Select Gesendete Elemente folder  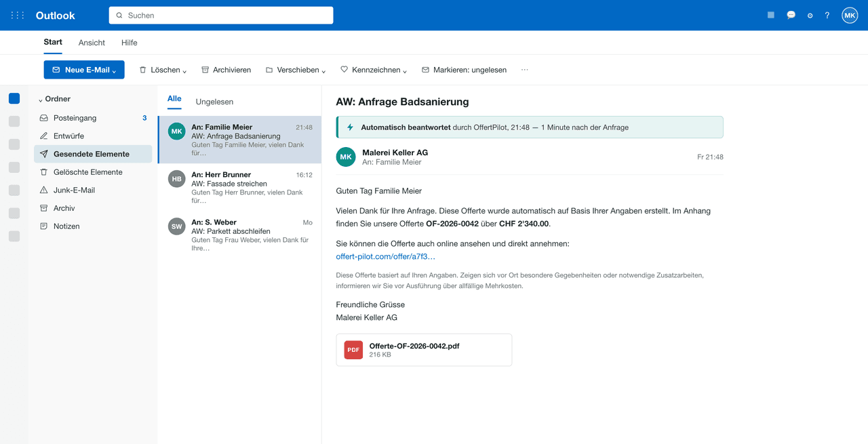(x=93, y=154)
